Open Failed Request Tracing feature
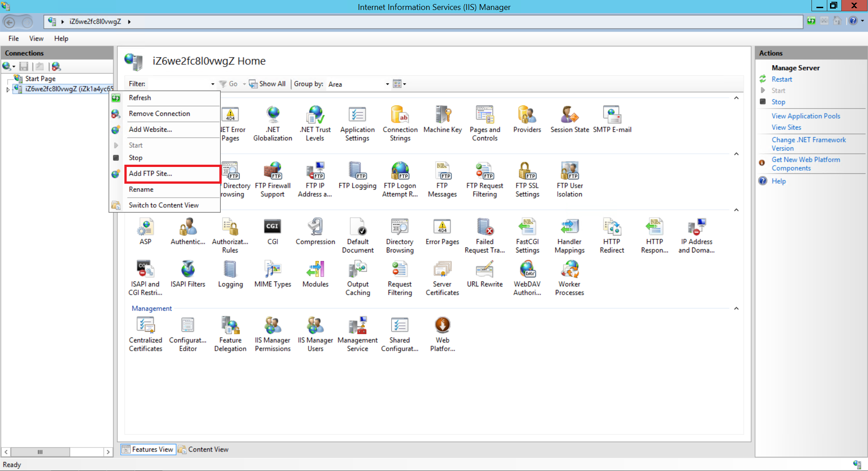This screenshot has height=471, width=868. (x=485, y=235)
